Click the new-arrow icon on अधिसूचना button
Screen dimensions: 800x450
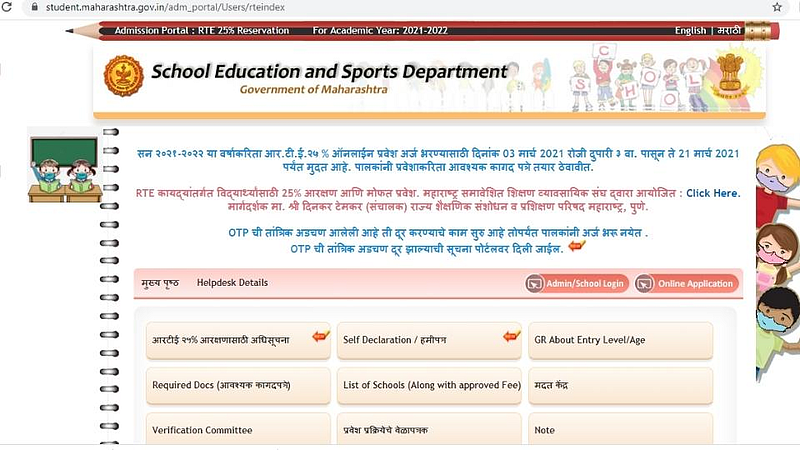coord(321,336)
